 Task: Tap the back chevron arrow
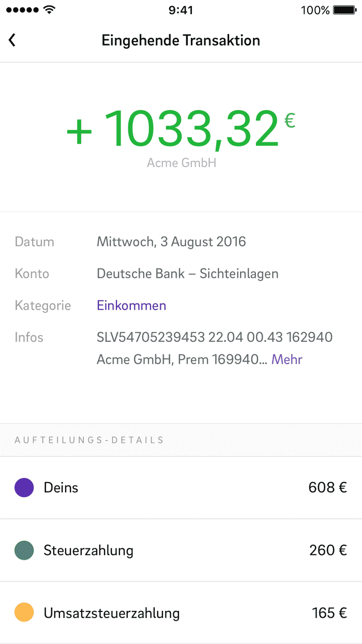[x=12, y=40]
